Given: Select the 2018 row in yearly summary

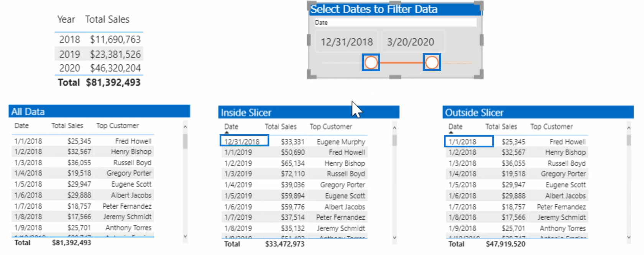Looking at the screenshot, I should click(99, 39).
